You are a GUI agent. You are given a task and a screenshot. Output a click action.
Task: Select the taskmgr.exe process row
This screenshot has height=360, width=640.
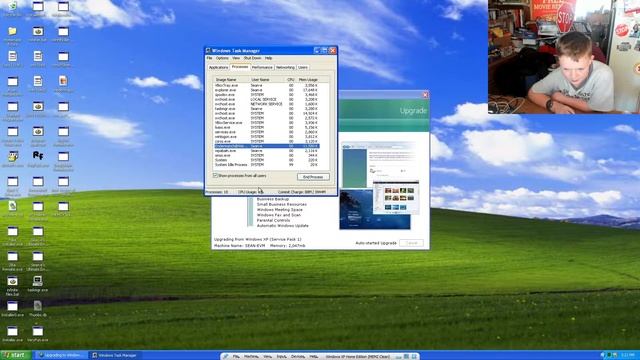[267, 109]
